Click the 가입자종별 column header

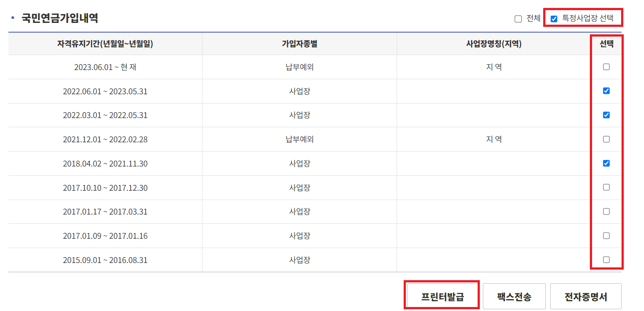click(299, 44)
